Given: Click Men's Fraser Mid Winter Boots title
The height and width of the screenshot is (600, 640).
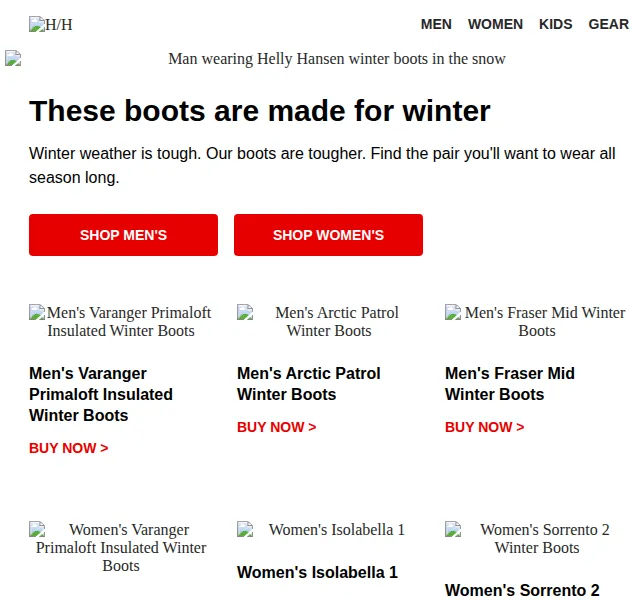Looking at the screenshot, I should pos(510,384).
